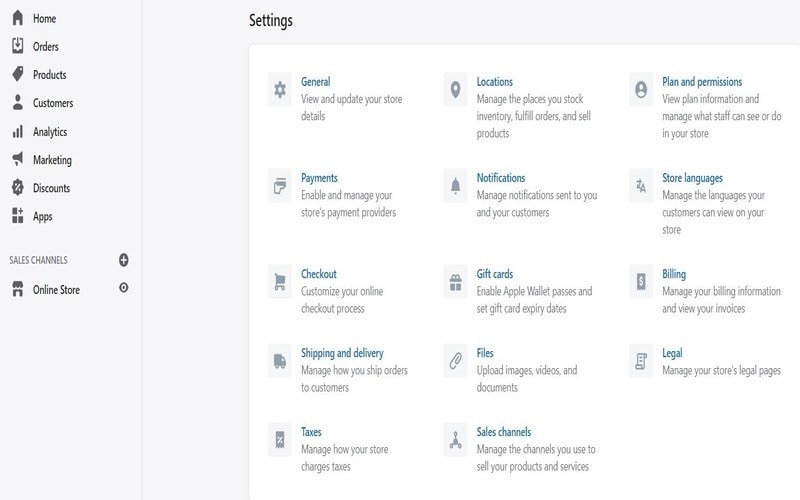
Task: Click the gift box icon for Gift cards
Action: point(456,282)
